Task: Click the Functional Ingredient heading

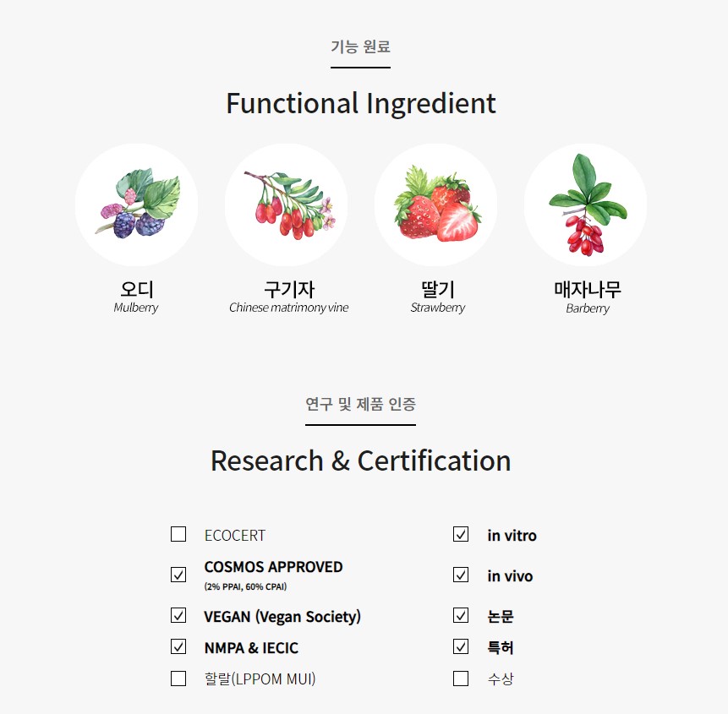Action: 361,103
